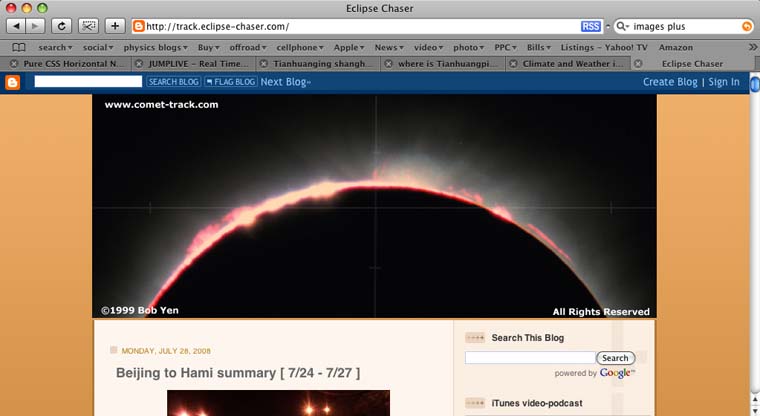Open the search bookmarks folder
The width and height of the screenshot is (760, 416).
pos(55,47)
